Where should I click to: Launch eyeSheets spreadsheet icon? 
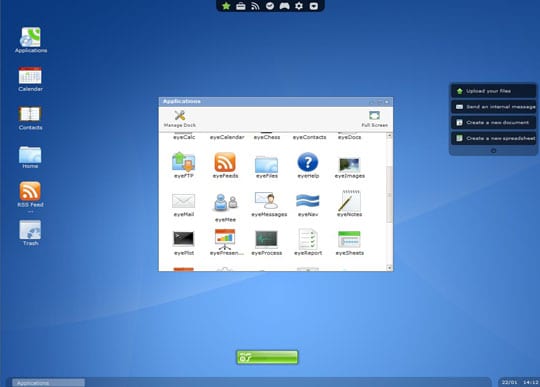click(350, 239)
